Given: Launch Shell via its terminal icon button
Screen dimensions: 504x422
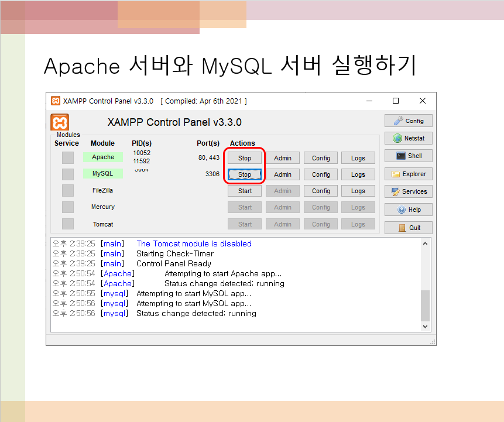Looking at the screenshot, I should [x=408, y=156].
